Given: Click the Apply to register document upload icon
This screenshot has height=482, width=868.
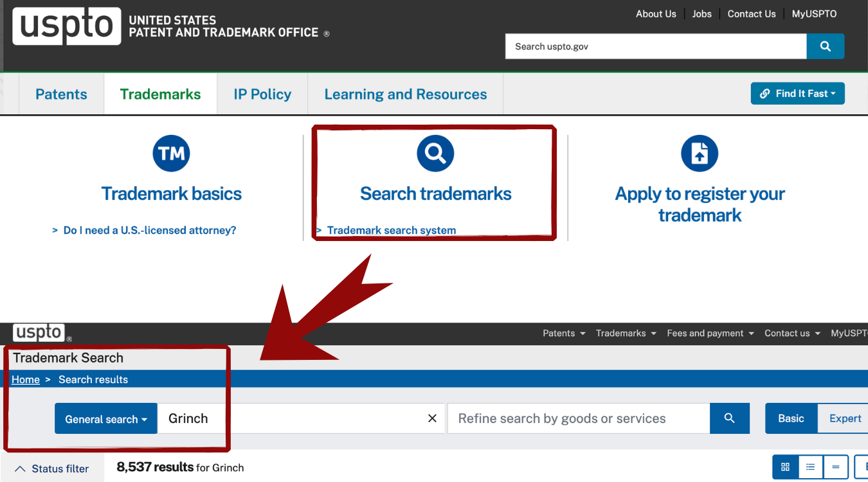Looking at the screenshot, I should [700, 154].
